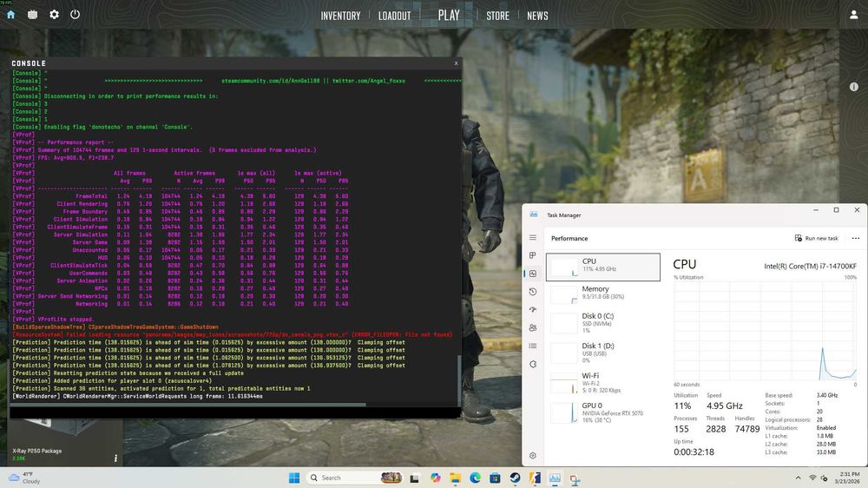The width and height of the screenshot is (868, 488).
Task: Open Task View on the taskbar
Action: (414, 478)
